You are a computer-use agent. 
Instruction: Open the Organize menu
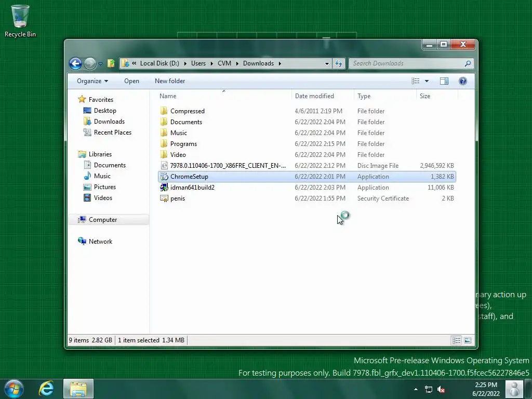click(92, 81)
